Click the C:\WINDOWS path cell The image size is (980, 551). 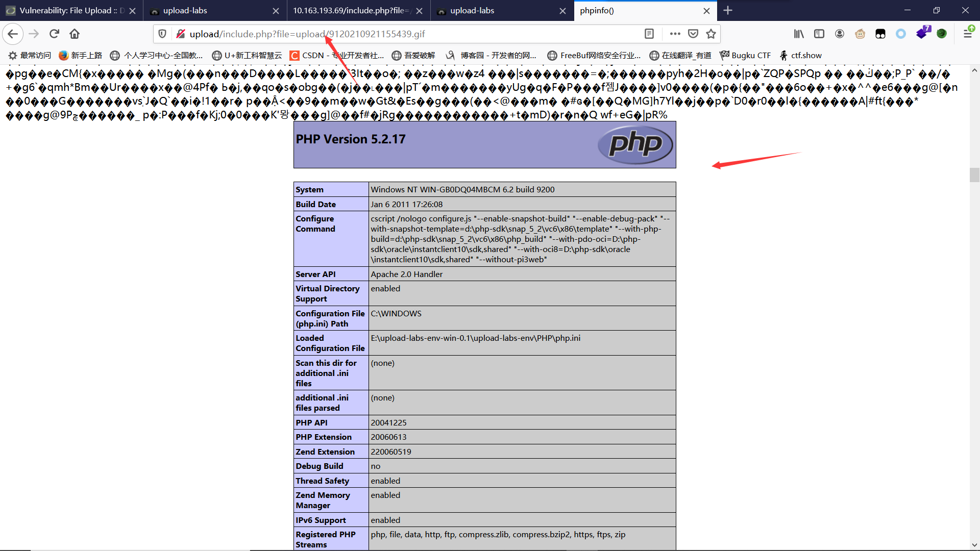pos(522,318)
